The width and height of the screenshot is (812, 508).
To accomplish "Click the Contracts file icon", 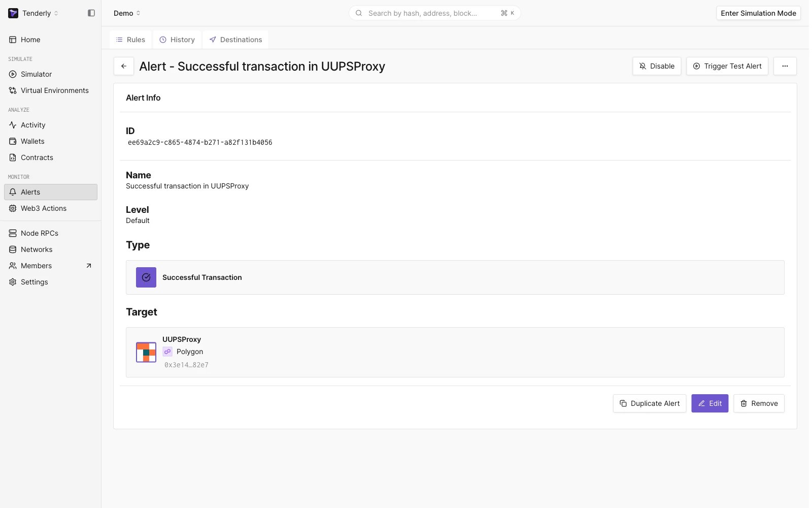I will (x=13, y=157).
